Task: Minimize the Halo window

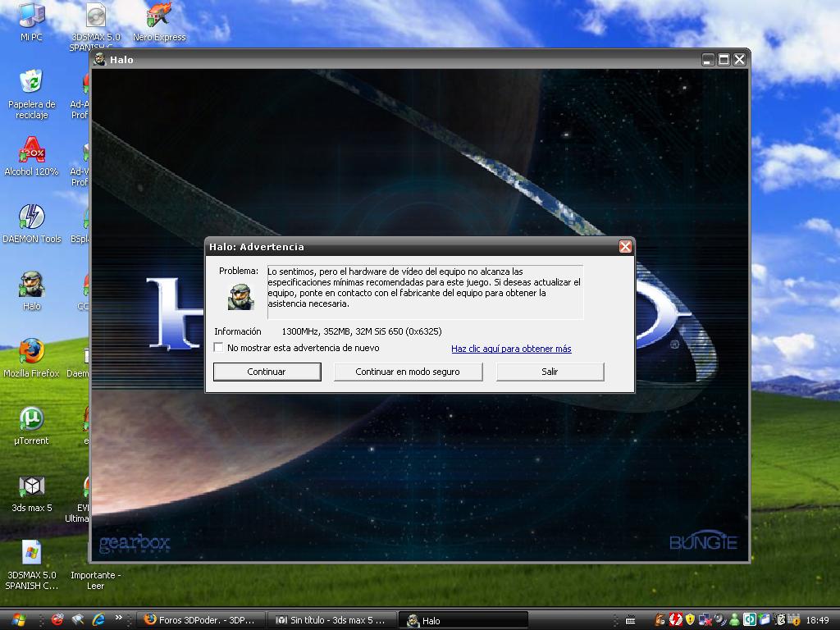Action: [708, 59]
